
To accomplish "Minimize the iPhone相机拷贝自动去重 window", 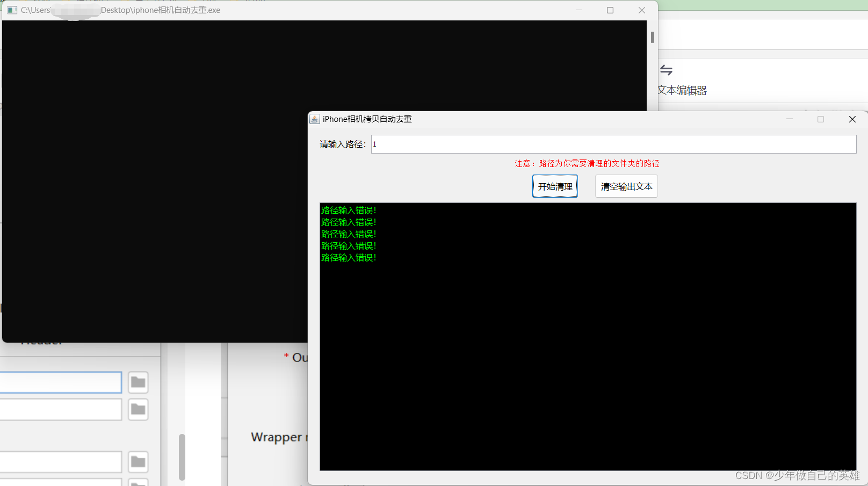I will pos(789,119).
